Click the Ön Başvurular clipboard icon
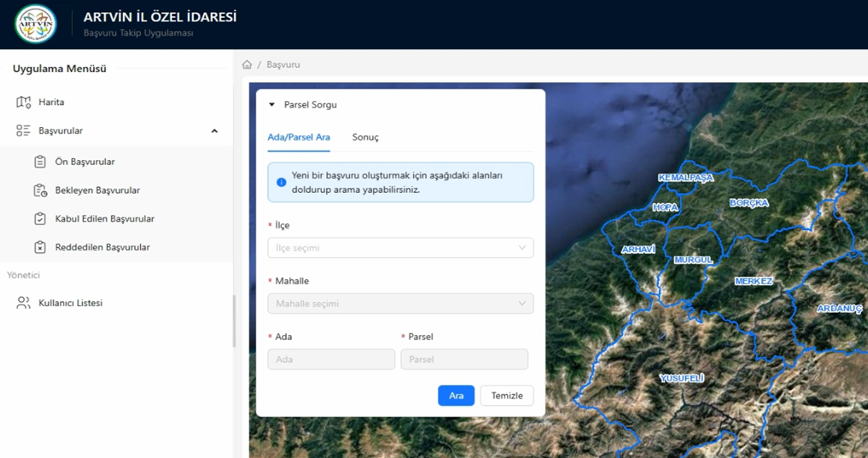 [x=40, y=161]
